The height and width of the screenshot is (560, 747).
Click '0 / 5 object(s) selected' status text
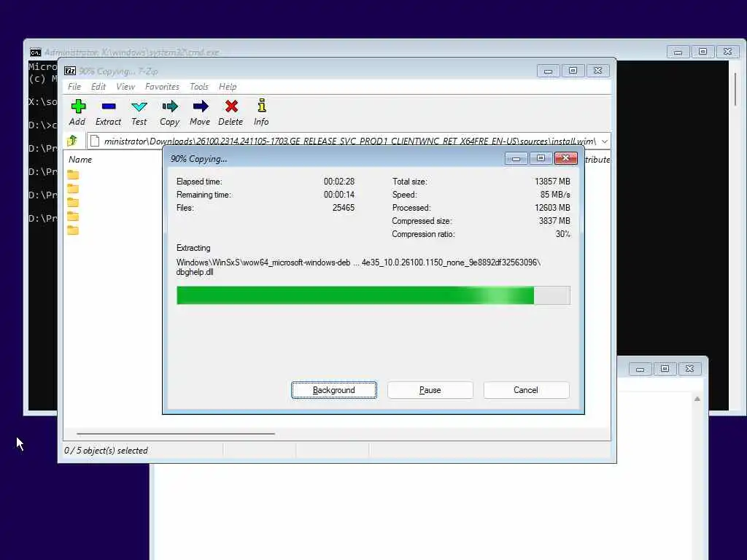coord(106,451)
